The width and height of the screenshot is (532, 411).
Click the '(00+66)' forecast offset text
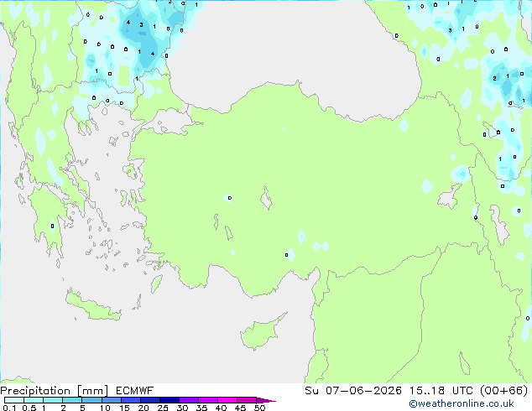[504, 391]
